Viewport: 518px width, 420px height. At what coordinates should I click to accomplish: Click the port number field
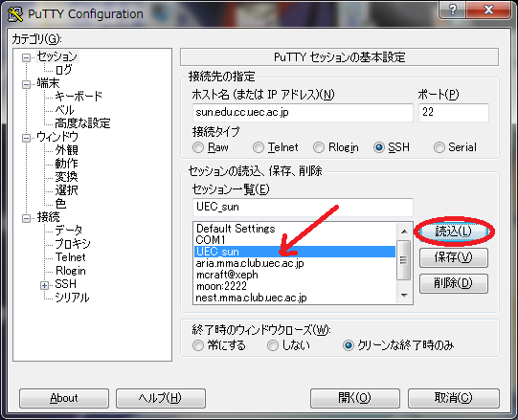click(454, 113)
